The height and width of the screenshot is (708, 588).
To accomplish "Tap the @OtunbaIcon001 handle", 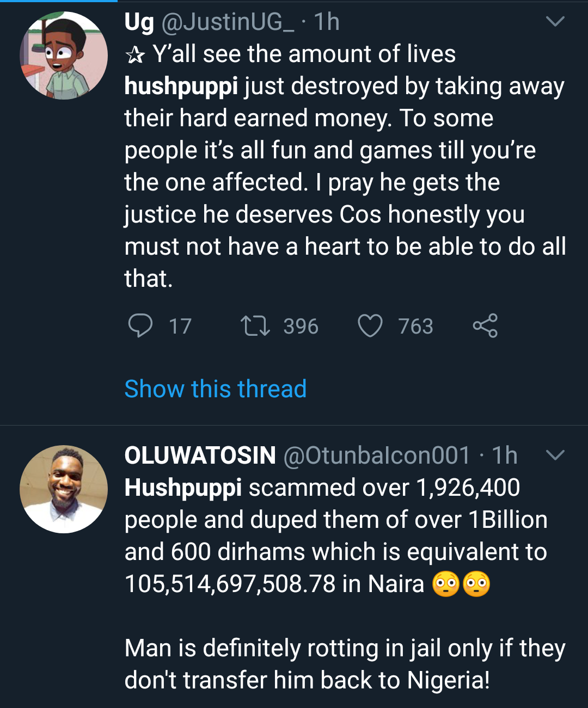I will [x=377, y=455].
